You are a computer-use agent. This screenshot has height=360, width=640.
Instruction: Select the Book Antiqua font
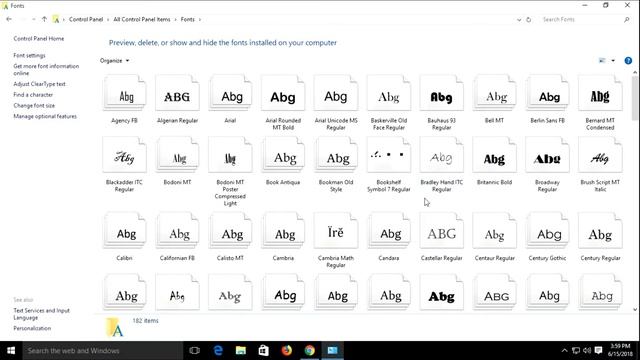click(283, 155)
